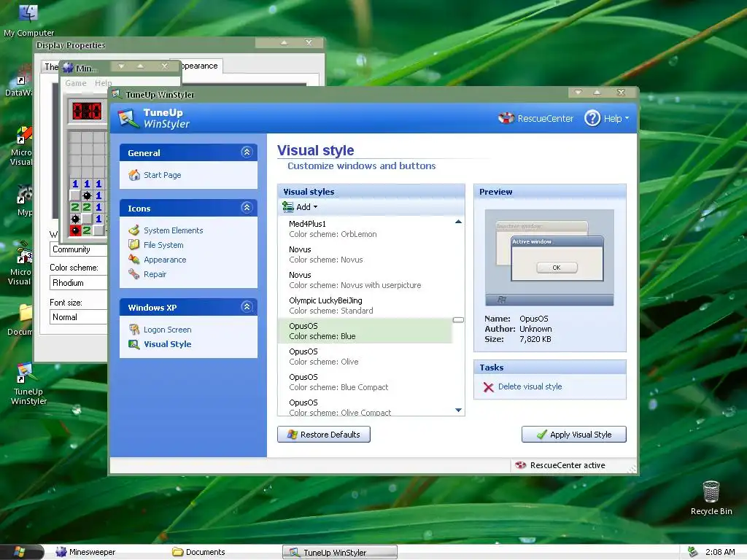Select OpusOS Olive visual style
This screenshot has width=747, height=560.
click(365, 357)
